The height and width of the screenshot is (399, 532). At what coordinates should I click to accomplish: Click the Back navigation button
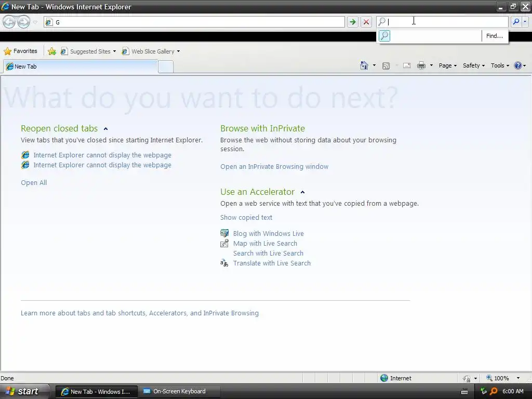(9, 22)
